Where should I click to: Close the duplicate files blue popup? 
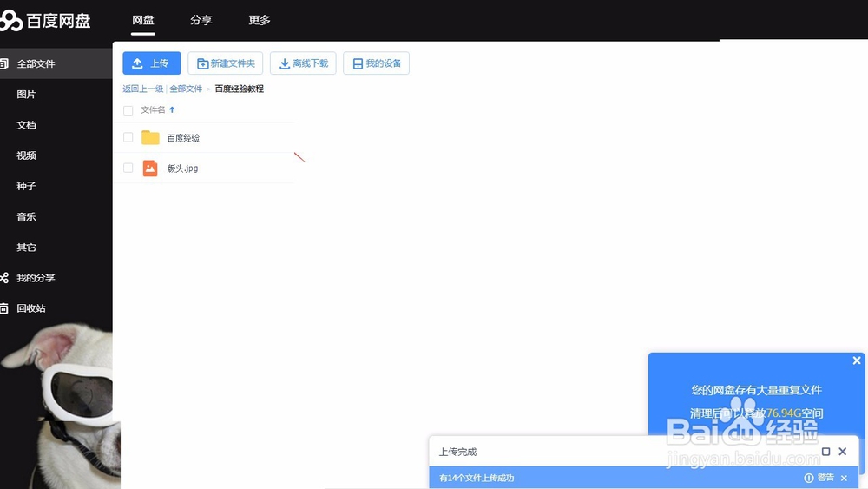pos(857,360)
